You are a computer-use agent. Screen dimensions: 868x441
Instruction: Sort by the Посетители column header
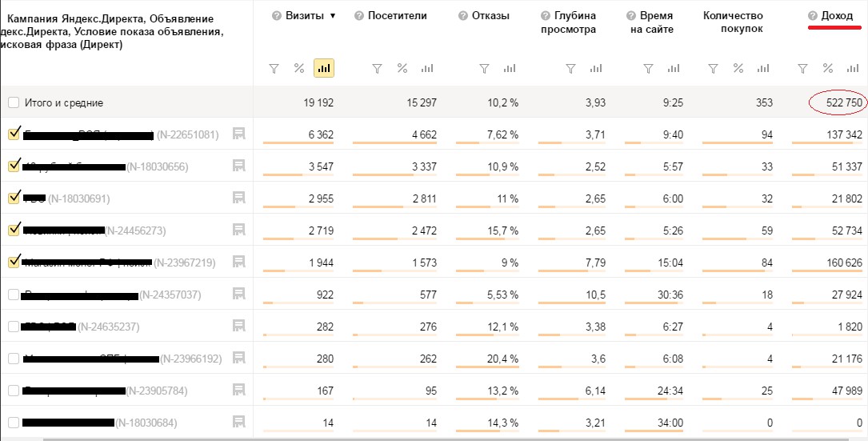click(397, 16)
